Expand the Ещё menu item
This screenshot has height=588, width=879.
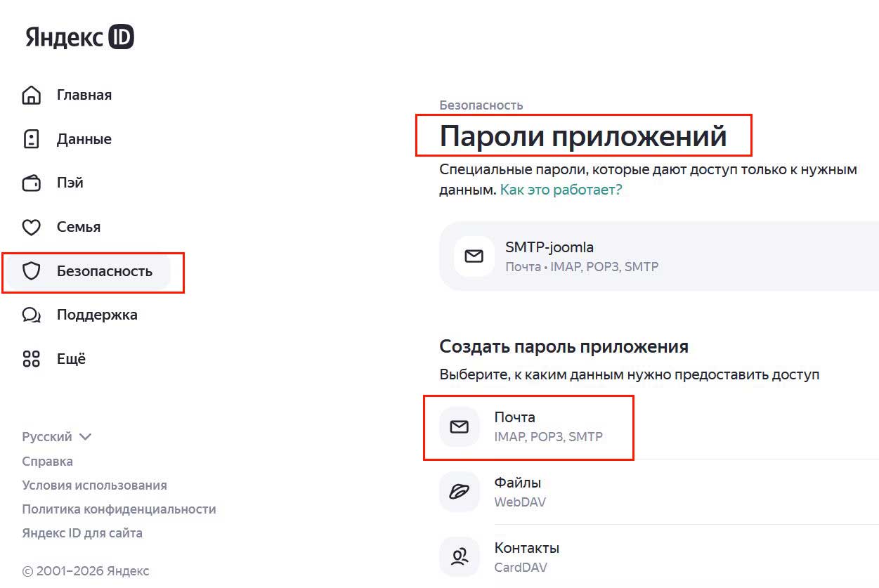(x=71, y=359)
